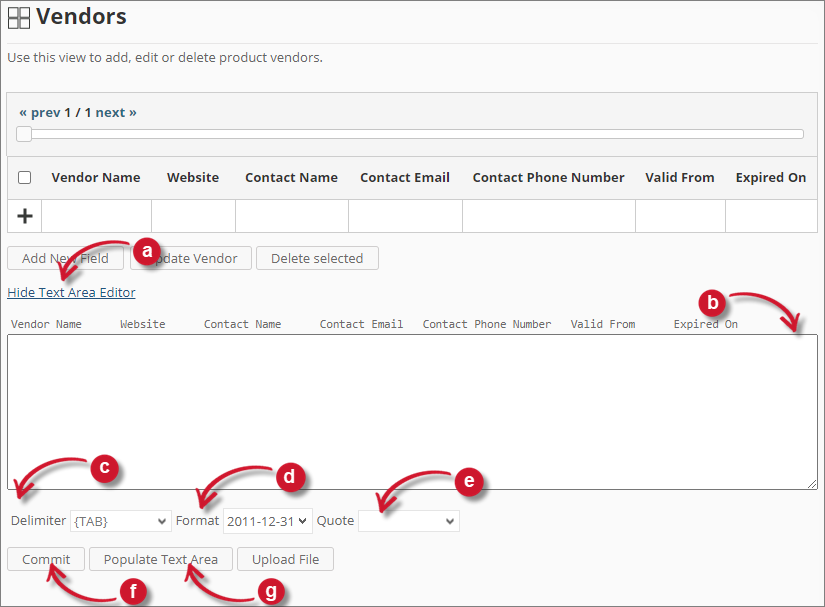Screen dimensions: 825x607
Task: Open the Delimiter dropdown
Action: [x=120, y=521]
